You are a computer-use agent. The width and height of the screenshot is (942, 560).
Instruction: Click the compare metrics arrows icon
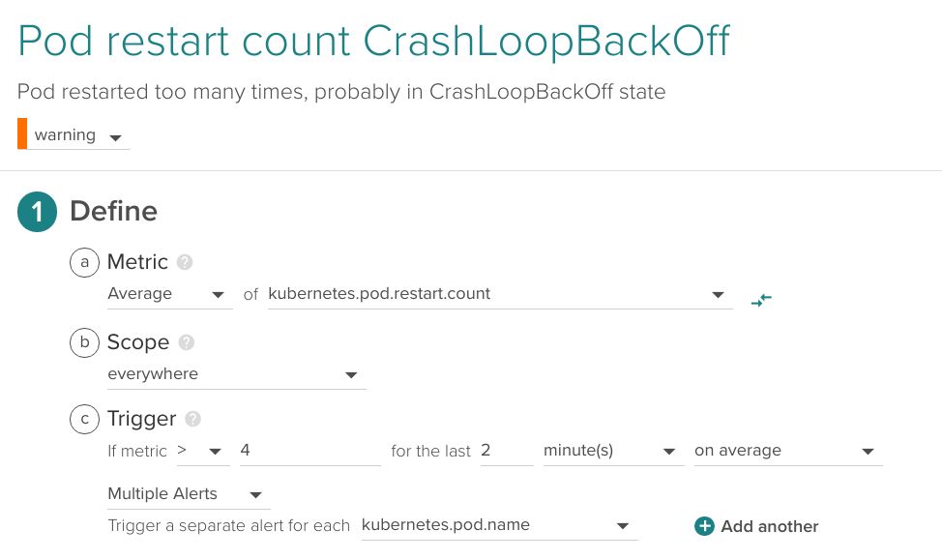point(761,300)
